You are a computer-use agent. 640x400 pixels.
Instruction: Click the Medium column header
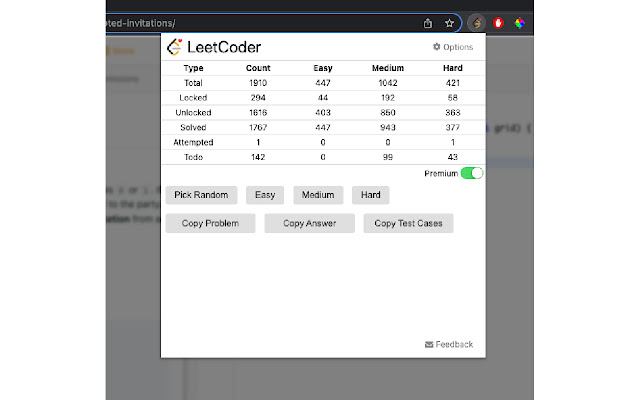pos(388,68)
